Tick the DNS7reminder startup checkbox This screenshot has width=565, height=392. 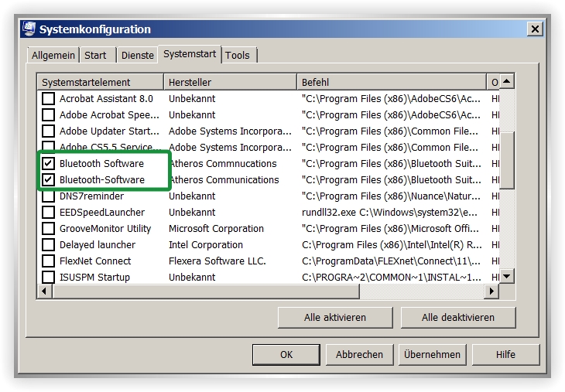click(49, 196)
